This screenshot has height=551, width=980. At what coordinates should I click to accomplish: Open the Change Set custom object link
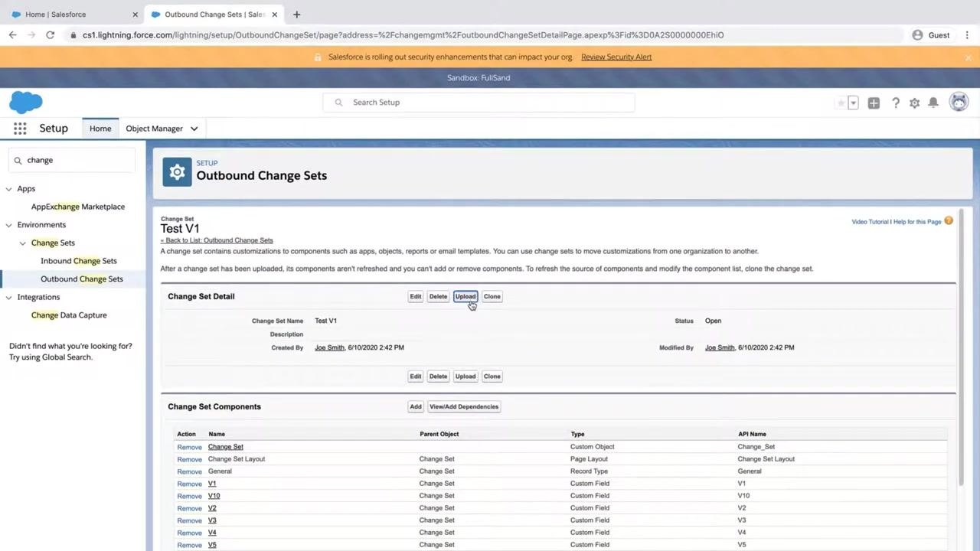pyautogui.click(x=226, y=447)
